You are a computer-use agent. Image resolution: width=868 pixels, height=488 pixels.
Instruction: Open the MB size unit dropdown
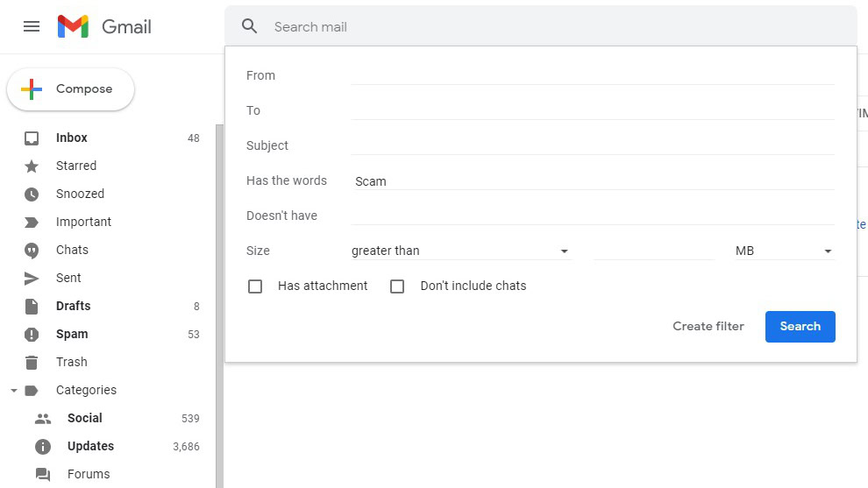[x=783, y=251]
